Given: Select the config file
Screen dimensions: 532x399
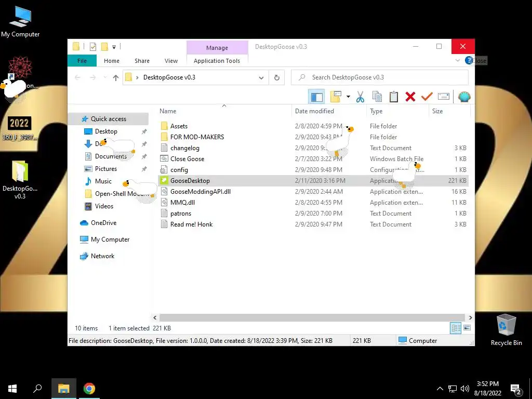Looking at the screenshot, I should [179, 170].
